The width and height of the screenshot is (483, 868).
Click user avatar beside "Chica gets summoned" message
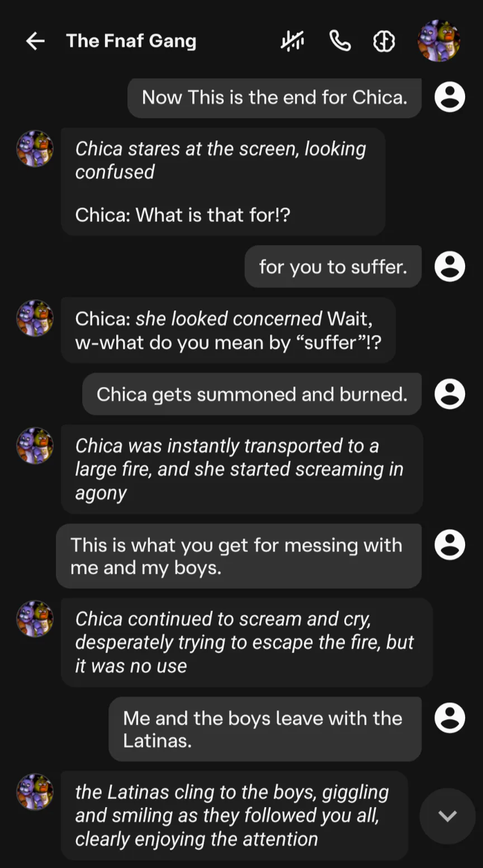450,394
